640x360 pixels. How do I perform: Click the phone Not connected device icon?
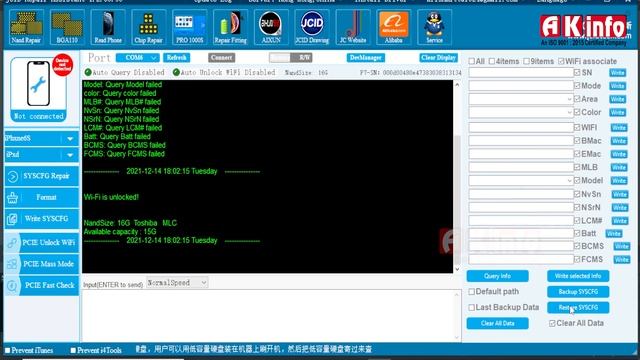(x=38, y=89)
